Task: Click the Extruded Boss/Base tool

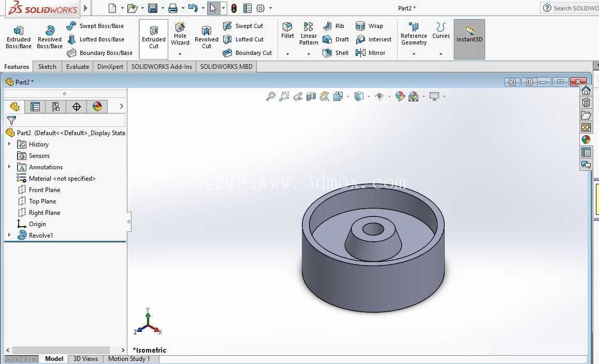Action: (18, 37)
